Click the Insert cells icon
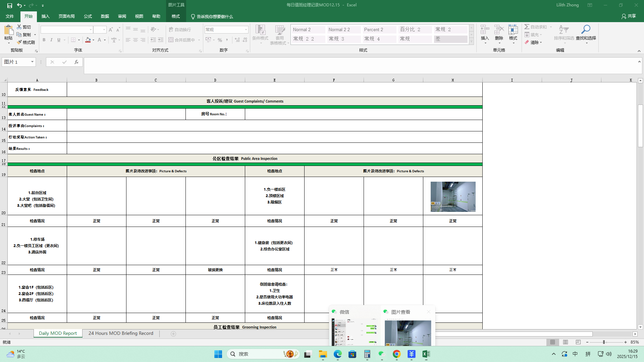Screen dimensions: 644x362 click(x=485, y=30)
